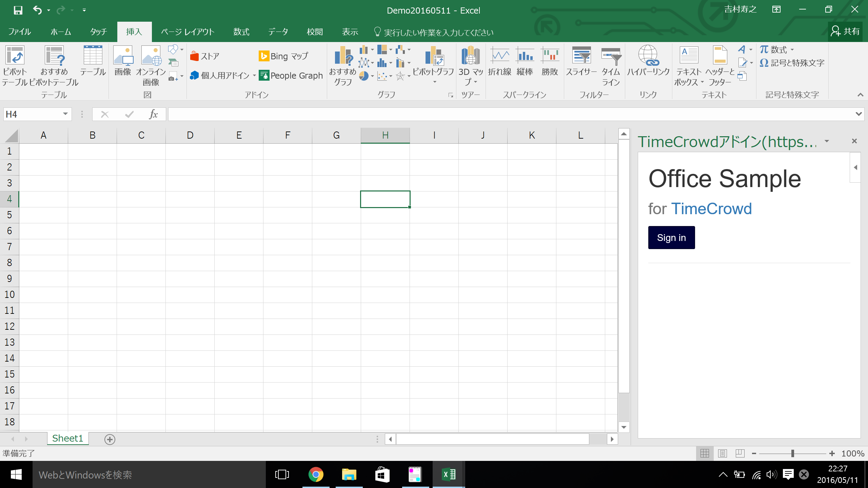Image resolution: width=868 pixels, height=488 pixels.
Task: Open the Office Store add-ins
Action: pyautogui.click(x=205, y=56)
